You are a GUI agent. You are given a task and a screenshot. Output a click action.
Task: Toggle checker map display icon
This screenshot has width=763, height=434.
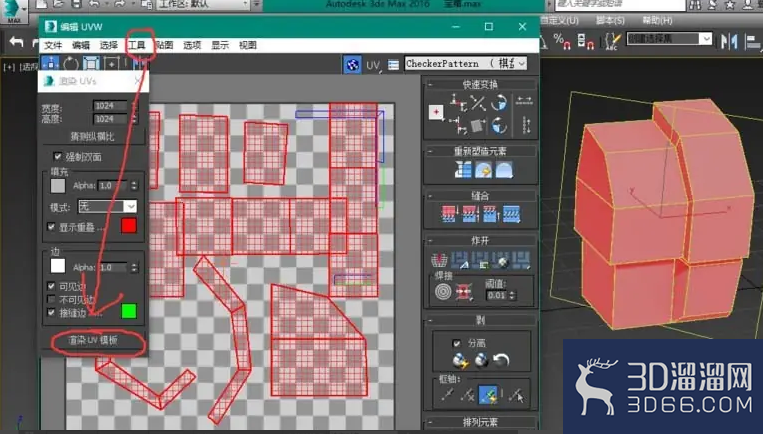point(352,64)
